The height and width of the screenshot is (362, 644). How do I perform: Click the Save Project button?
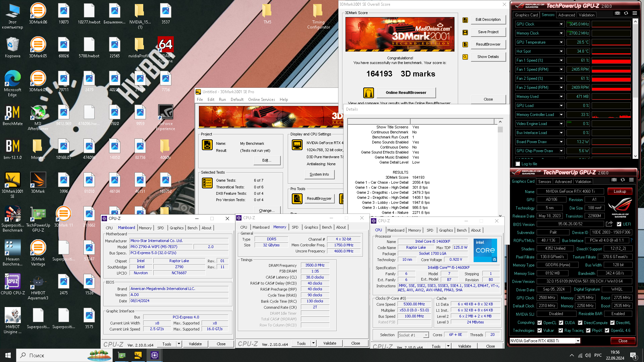click(x=488, y=32)
